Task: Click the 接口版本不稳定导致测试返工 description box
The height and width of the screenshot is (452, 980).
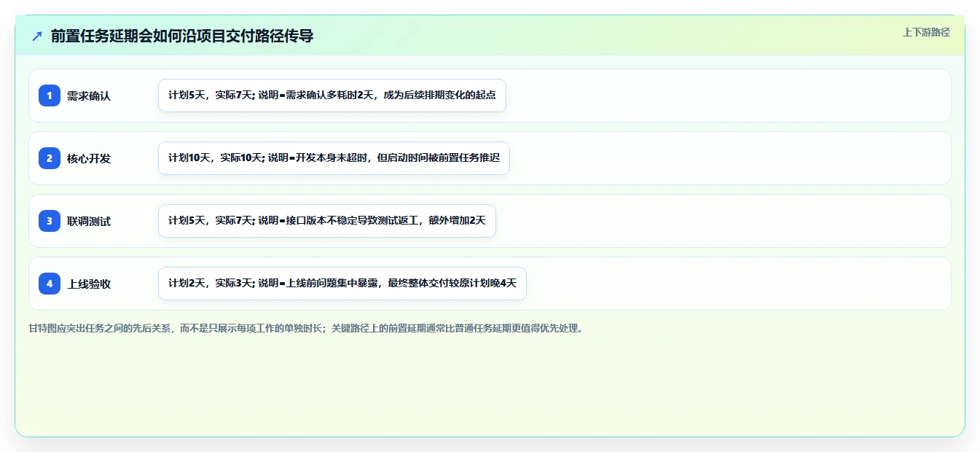Action: 327,221
